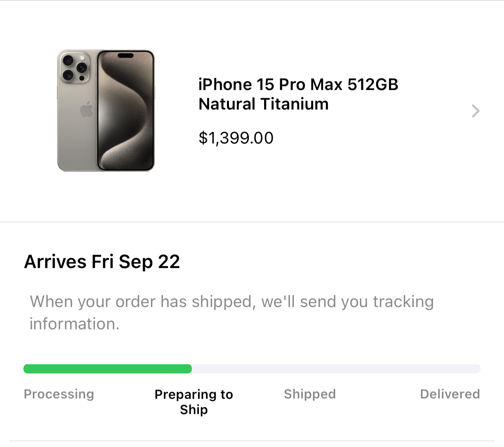Click the "Arrives Fri Sep 22" heading
The image size is (504, 447).
(x=102, y=262)
